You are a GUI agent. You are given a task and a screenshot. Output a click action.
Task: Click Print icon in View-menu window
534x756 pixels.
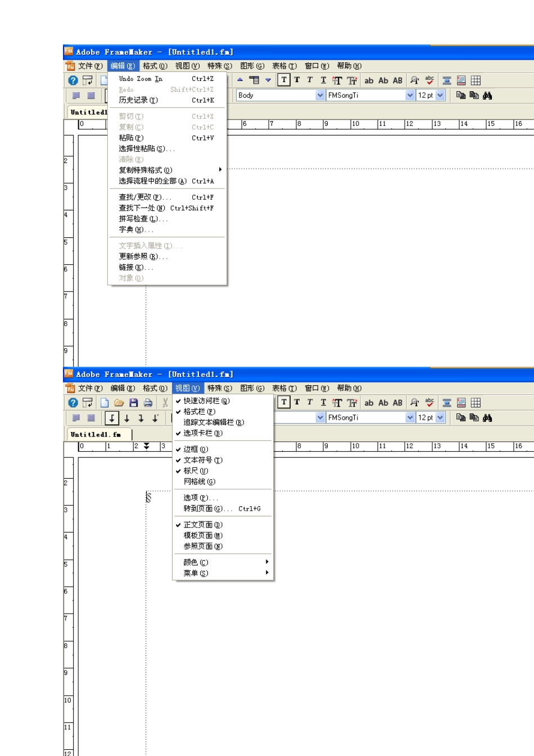[x=148, y=403]
